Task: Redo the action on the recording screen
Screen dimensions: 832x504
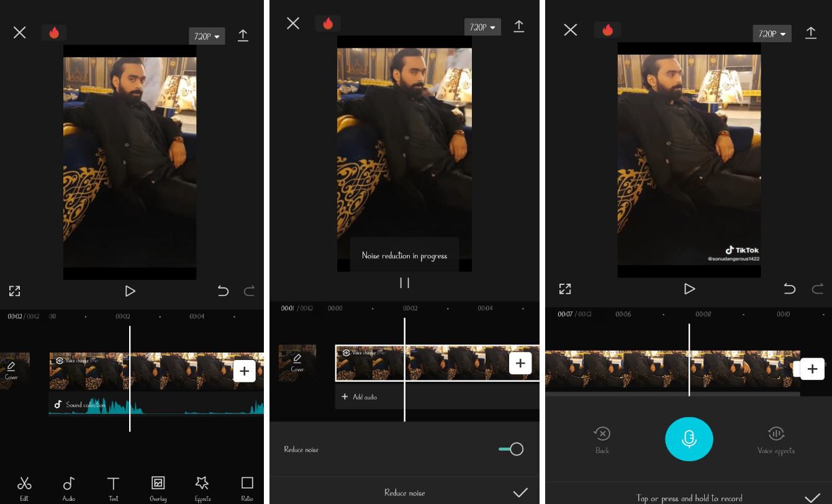Action: 818,289
